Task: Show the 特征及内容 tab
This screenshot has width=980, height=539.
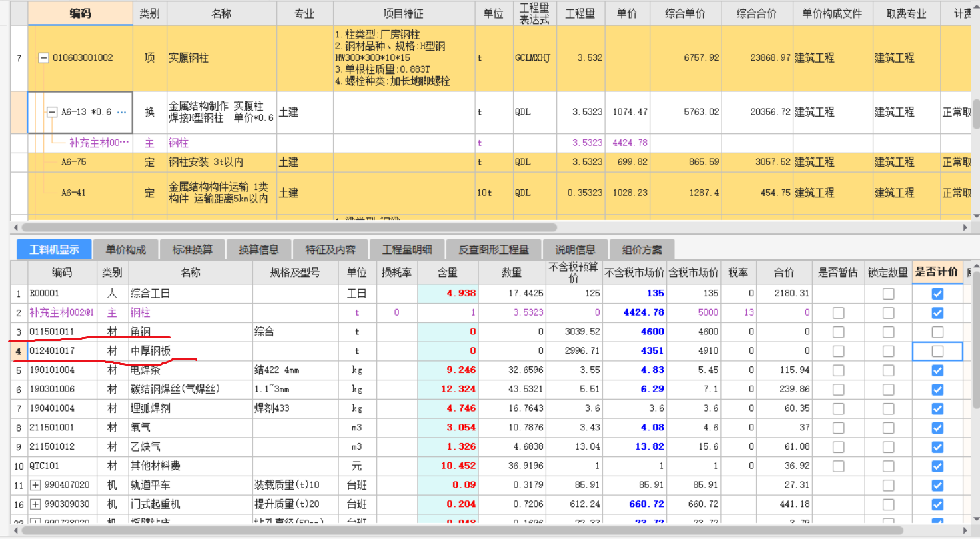Action: point(330,250)
